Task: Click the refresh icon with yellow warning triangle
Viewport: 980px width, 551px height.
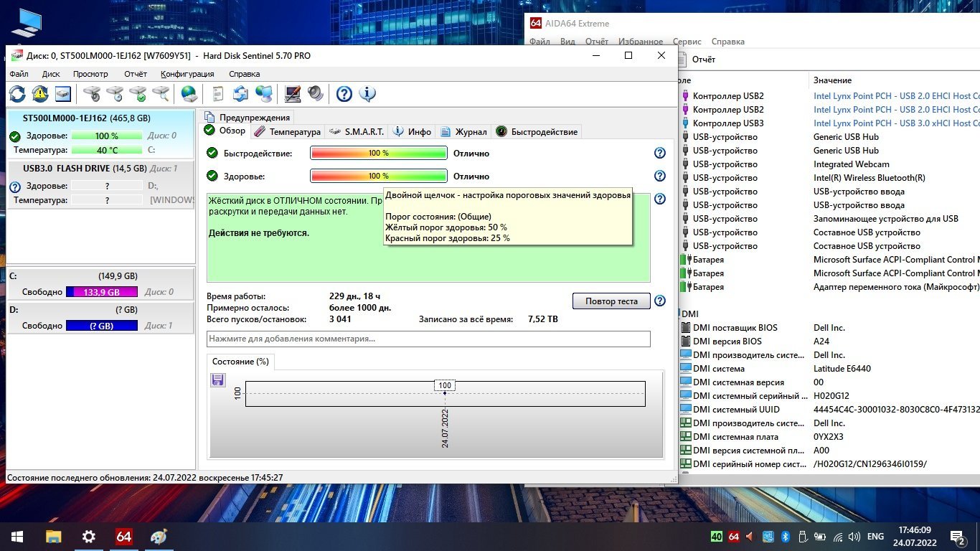Action: (x=40, y=94)
